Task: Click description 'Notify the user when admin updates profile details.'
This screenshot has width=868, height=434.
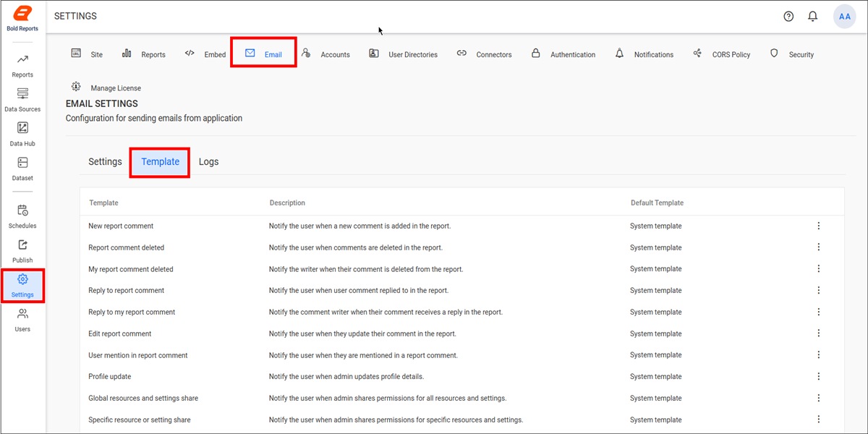Action: tap(346, 376)
